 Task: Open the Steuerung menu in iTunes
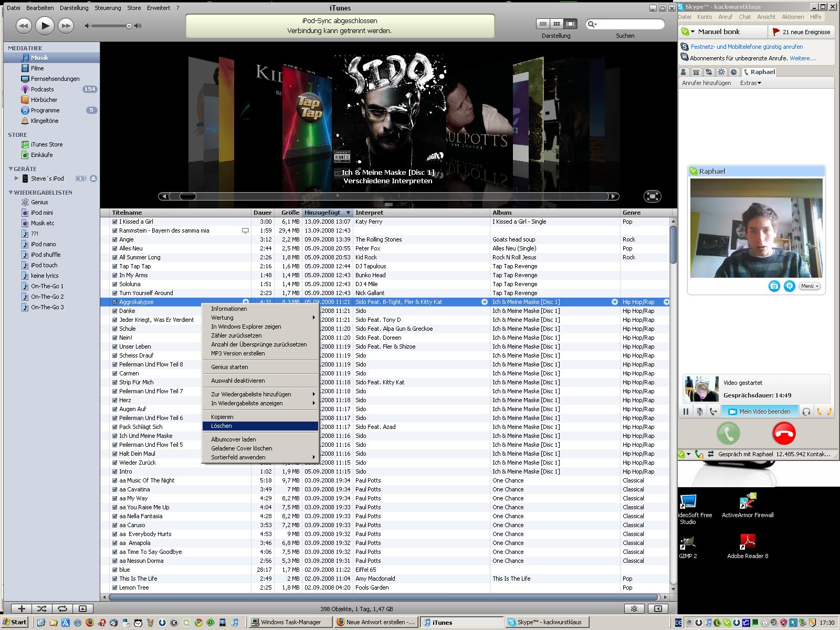[108, 8]
